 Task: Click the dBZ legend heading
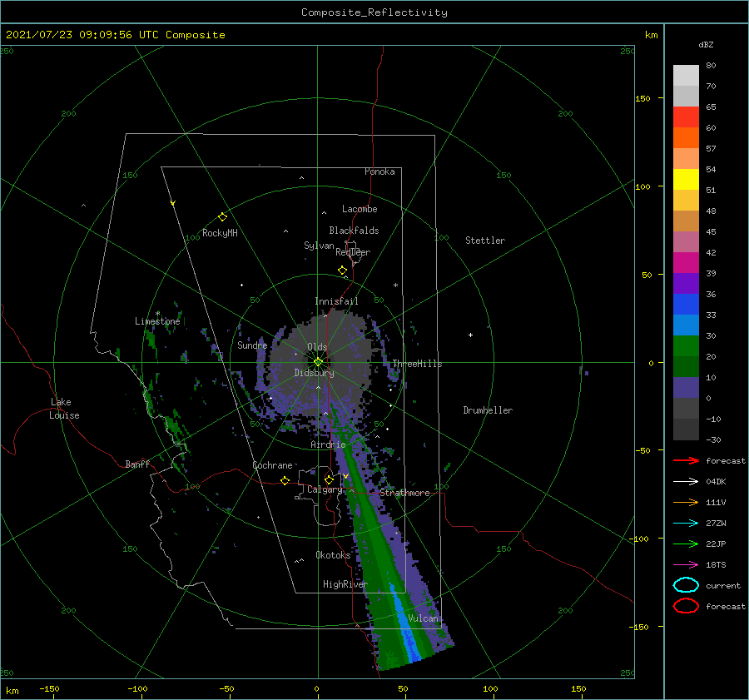point(706,44)
